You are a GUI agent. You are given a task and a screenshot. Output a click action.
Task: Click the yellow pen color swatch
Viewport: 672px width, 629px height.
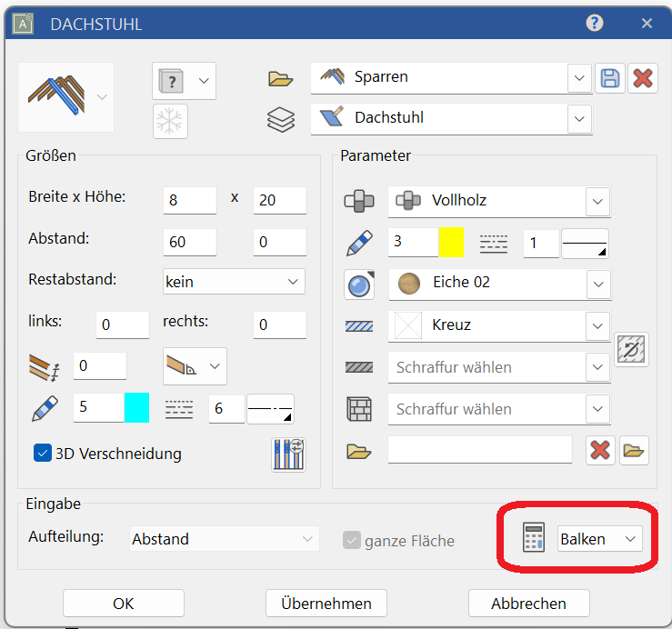pyautogui.click(x=451, y=242)
